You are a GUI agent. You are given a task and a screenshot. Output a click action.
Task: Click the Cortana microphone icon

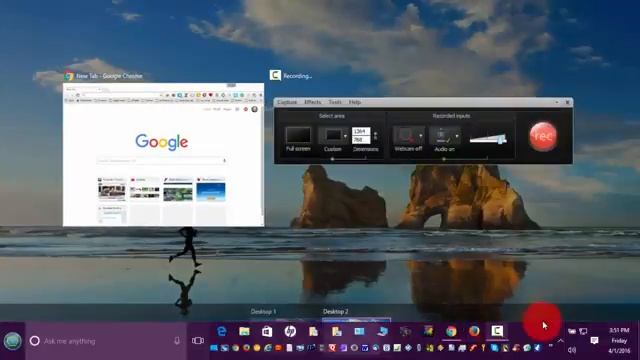(177, 340)
